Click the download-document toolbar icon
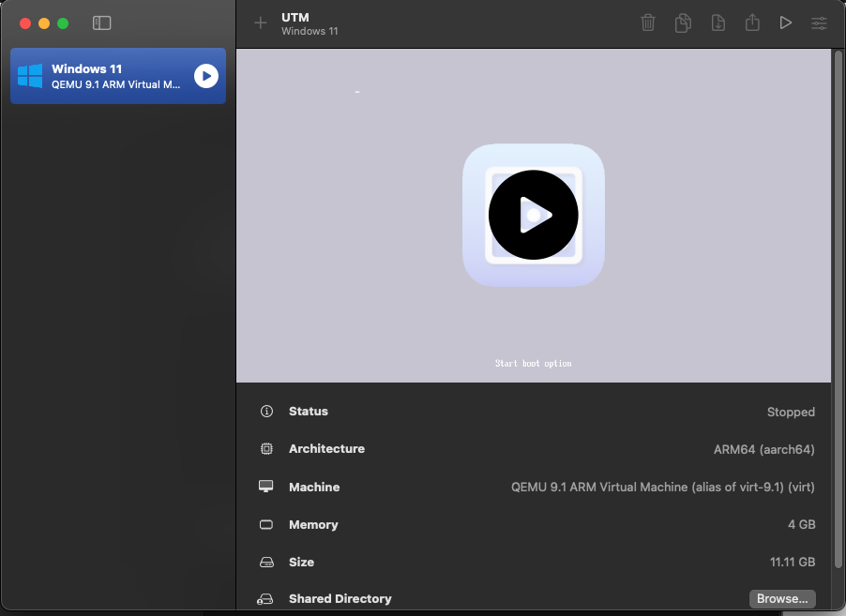Screen dimensions: 846x616 [718, 23]
